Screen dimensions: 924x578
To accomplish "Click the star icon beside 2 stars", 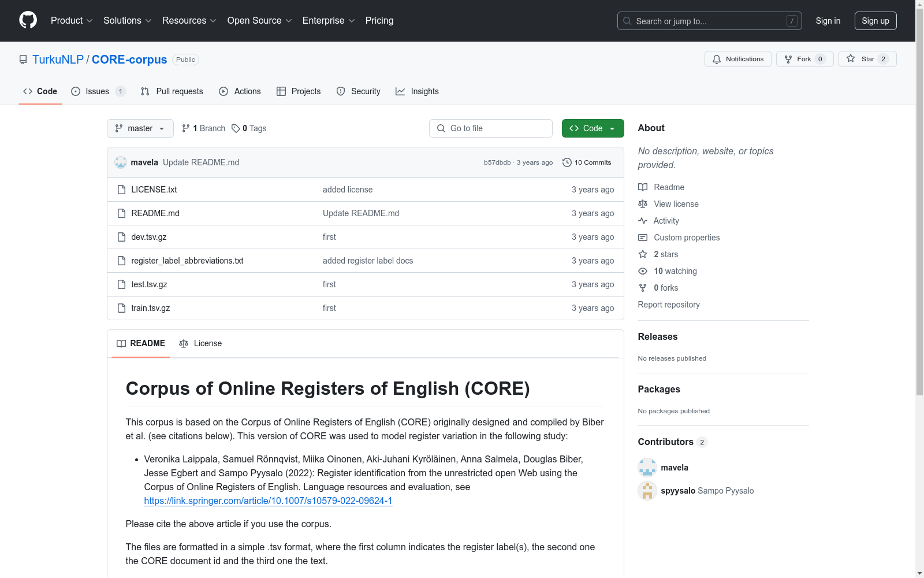I will (x=643, y=254).
